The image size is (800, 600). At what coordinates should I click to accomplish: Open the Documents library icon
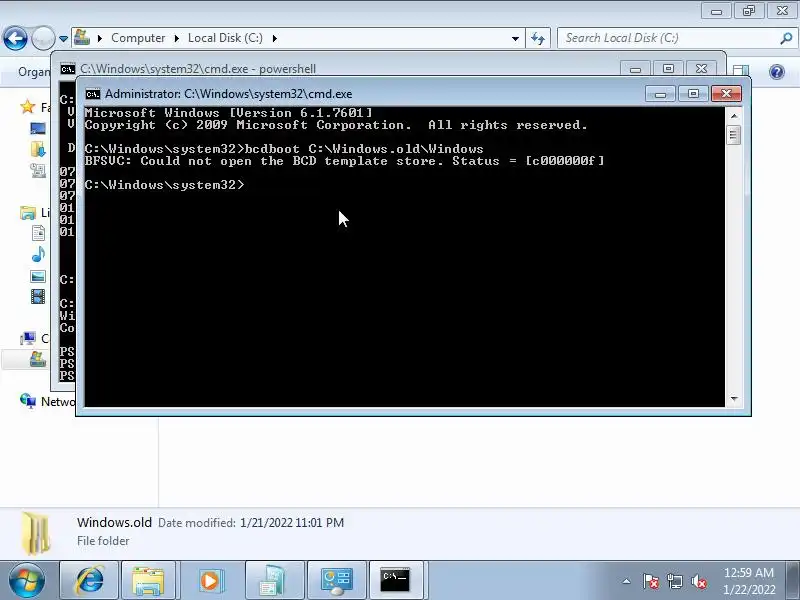click(x=38, y=233)
